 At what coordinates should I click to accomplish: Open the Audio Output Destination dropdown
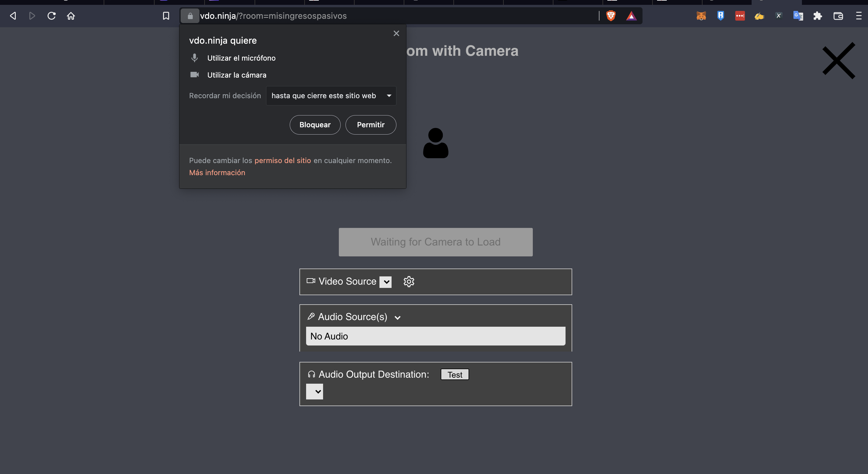point(314,392)
